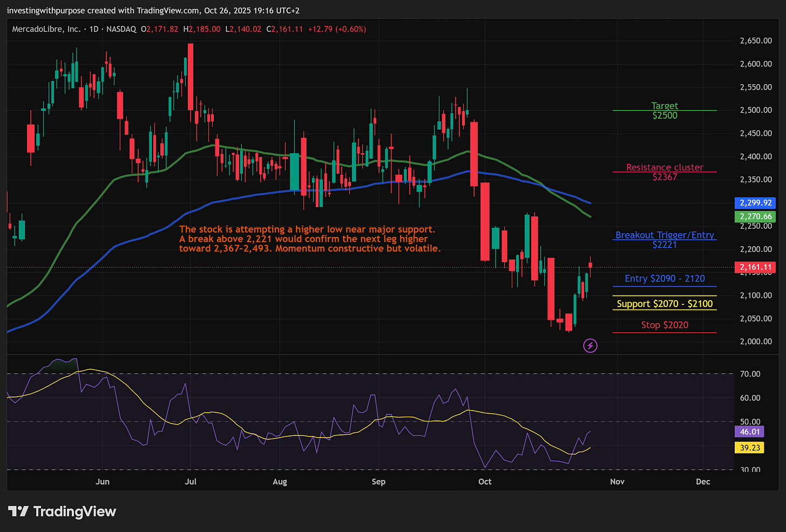Viewport: 786px width, 532px height.
Task: Click the Jul label on time axis
Action: (190, 481)
